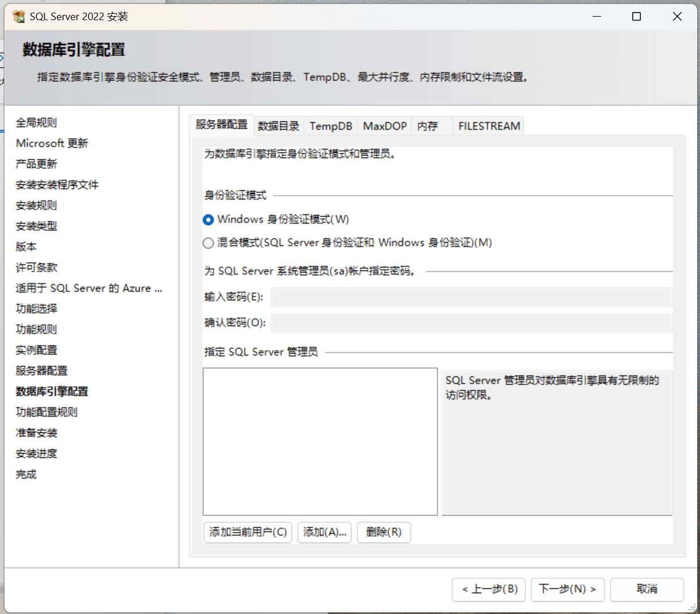
Task: Click the 输入密码(E) password field
Action: [x=471, y=297]
